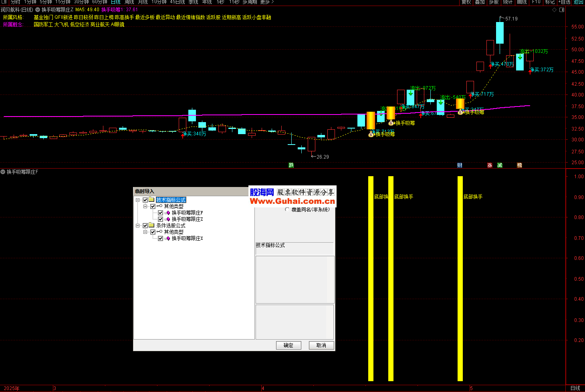Click the +自选 button
The image size is (585, 392).
tap(564, 2)
